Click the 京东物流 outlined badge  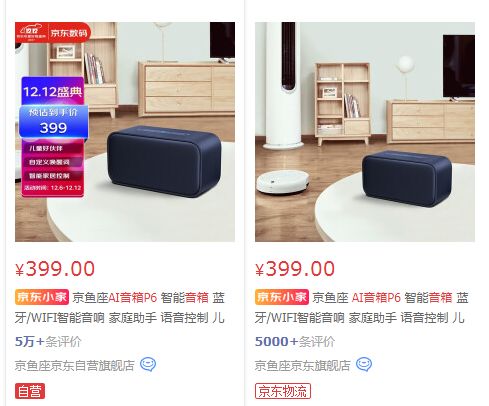click(x=283, y=391)
